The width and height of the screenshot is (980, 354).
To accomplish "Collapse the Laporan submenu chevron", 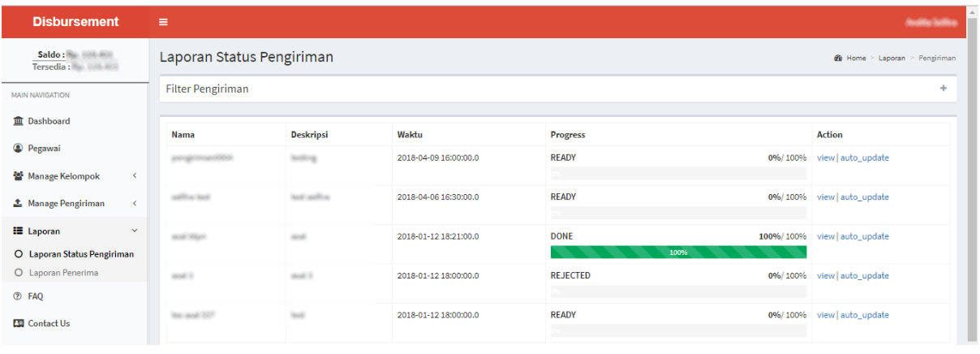I will click(135, 231).
